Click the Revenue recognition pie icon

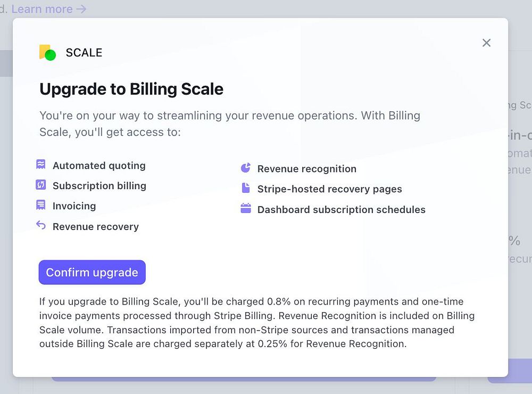click(245, 168)
